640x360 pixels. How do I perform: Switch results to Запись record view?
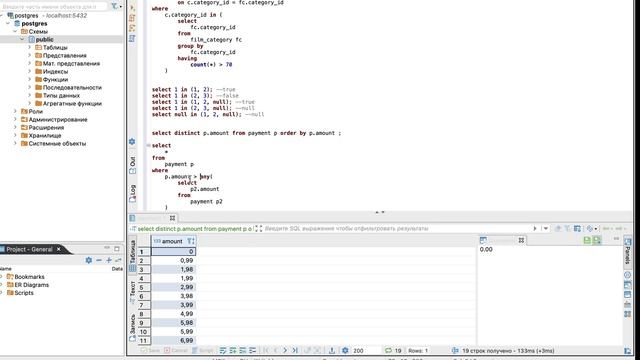132,328
